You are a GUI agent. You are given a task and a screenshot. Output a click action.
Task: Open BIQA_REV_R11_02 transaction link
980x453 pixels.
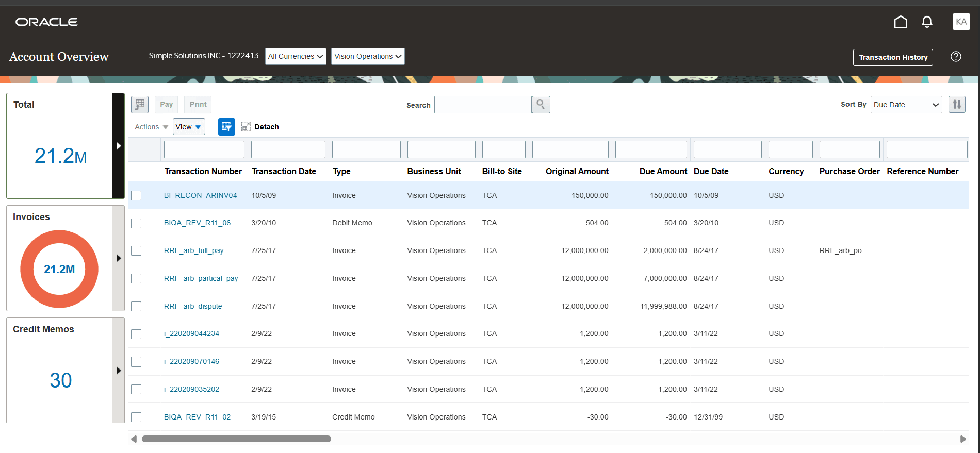198,417
